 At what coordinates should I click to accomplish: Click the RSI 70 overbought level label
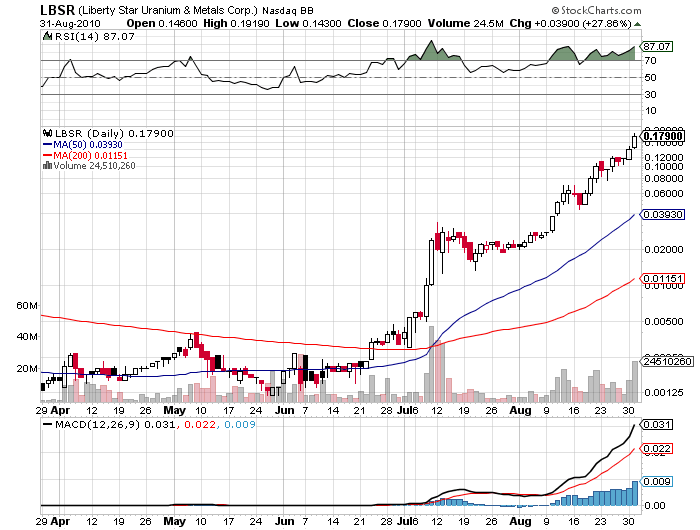pyautogui.click(x=650, y=61)
